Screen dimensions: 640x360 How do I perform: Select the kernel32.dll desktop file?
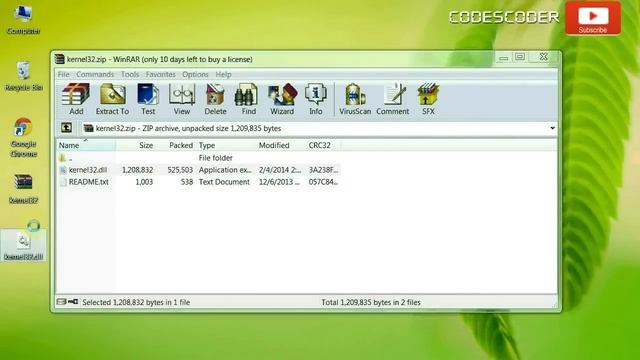coord(23,246)
